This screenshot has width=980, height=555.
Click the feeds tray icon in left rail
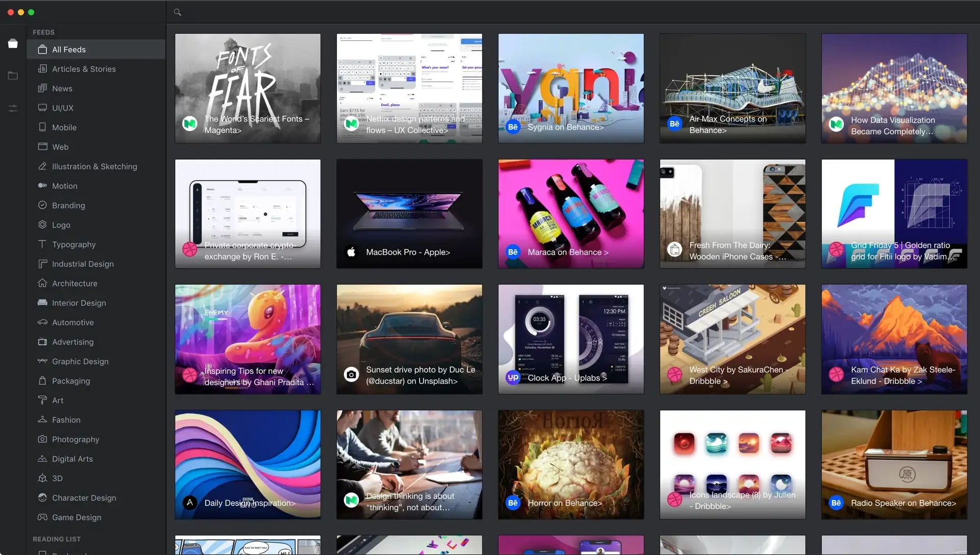pos(12,43)
